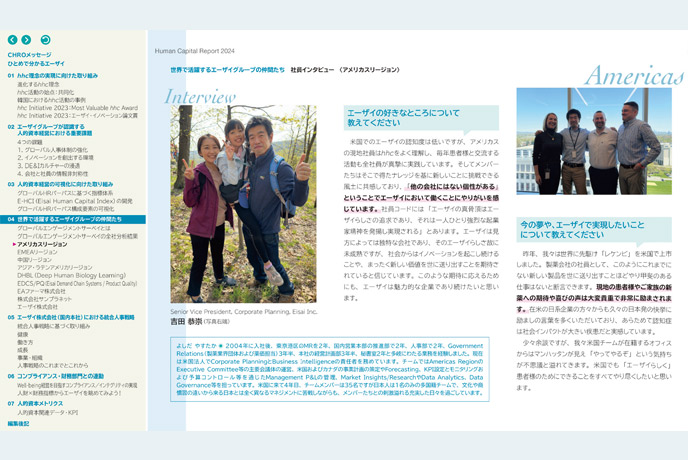Open アジア・ラテンアメリカリージョン entry
This screenshot has height=460, width=688.
(x=55, y=267)
